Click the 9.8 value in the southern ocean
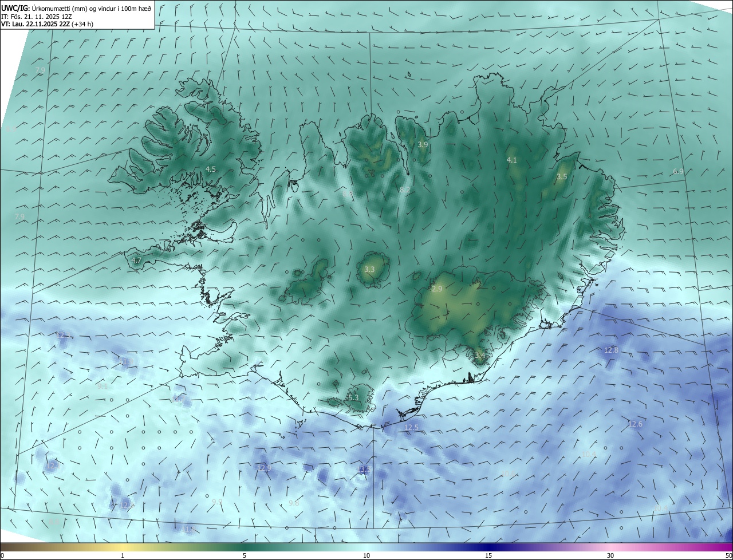 [x=294, y=503]
